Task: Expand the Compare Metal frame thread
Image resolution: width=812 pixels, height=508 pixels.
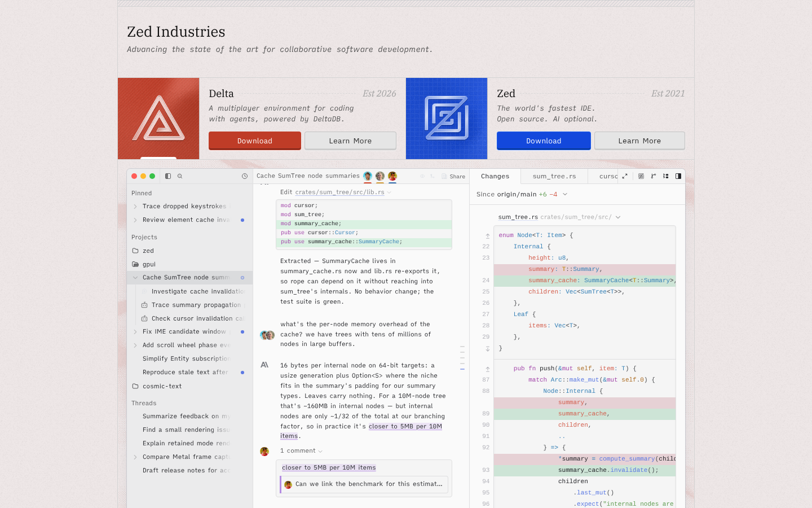Action: pos(135,457)
